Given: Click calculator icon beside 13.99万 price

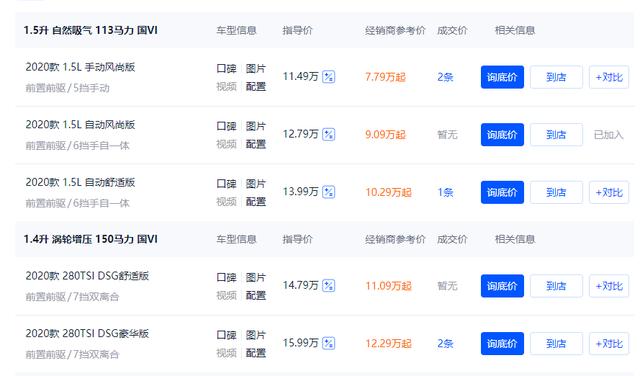Looking at the screenshot, I should (x=329, y=192).
